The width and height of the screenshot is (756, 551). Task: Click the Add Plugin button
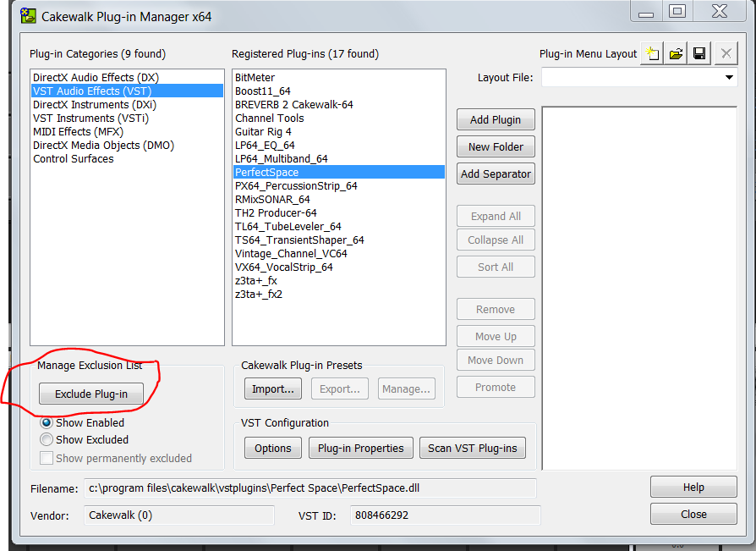click(x=496, y=119)
